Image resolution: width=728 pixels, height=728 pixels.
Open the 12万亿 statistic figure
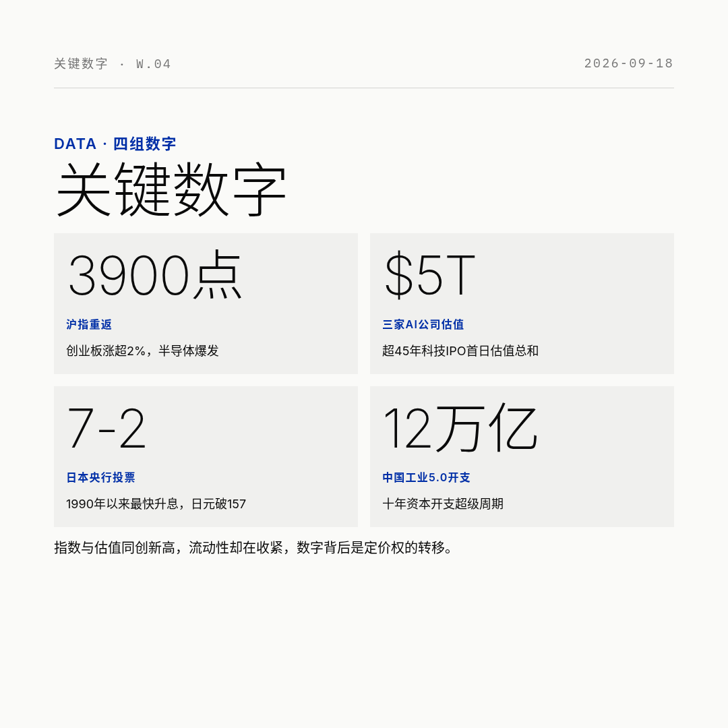(x=460, y=427)
